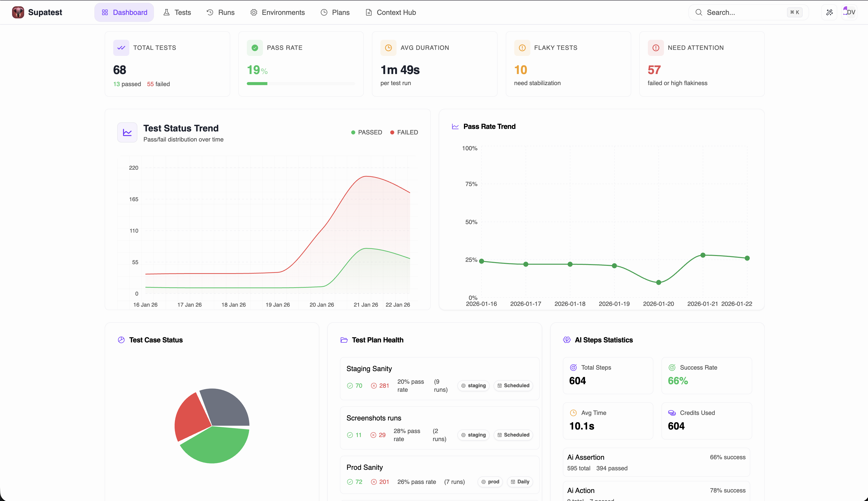Click the magic wand AI icon near search bar
868x501 pixels.
click(x=830, y=12)
